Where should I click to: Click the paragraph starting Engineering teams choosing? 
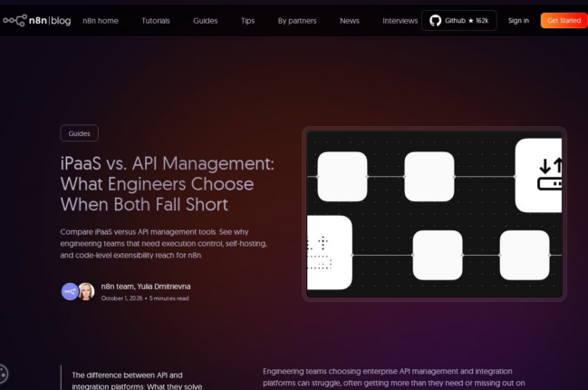coord(394,377)
